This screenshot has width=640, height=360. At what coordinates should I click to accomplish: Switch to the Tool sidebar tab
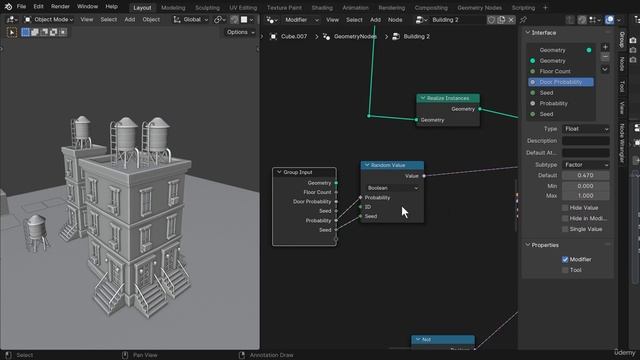coord(622,87)
